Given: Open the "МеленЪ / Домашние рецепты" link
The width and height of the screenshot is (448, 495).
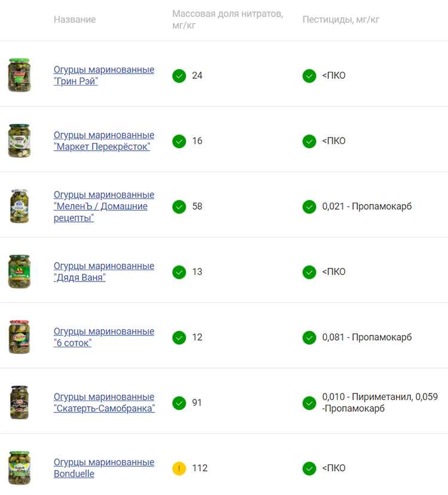Looking at the screenshot, I should tap(104, 206).
